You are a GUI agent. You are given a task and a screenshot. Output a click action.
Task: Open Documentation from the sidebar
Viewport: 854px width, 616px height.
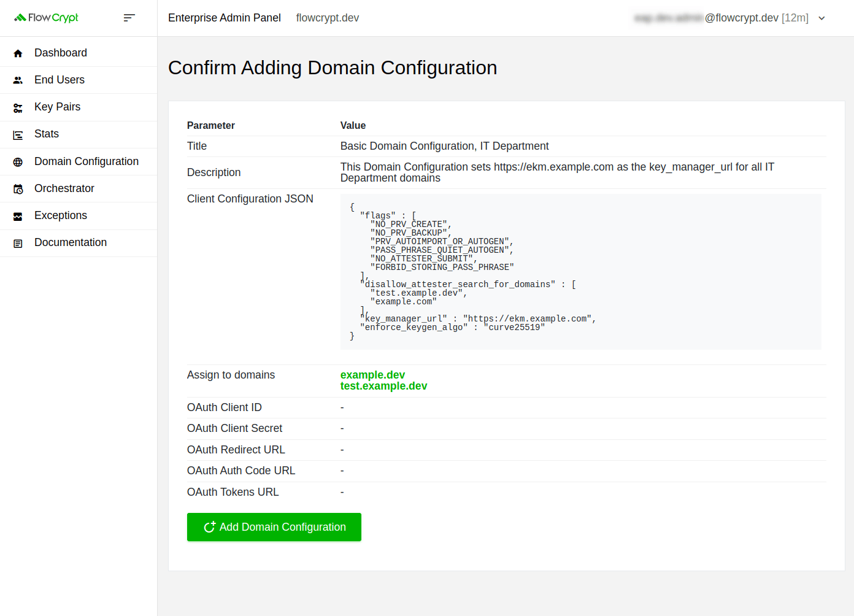pyautogui.click(x=79, y=242)
